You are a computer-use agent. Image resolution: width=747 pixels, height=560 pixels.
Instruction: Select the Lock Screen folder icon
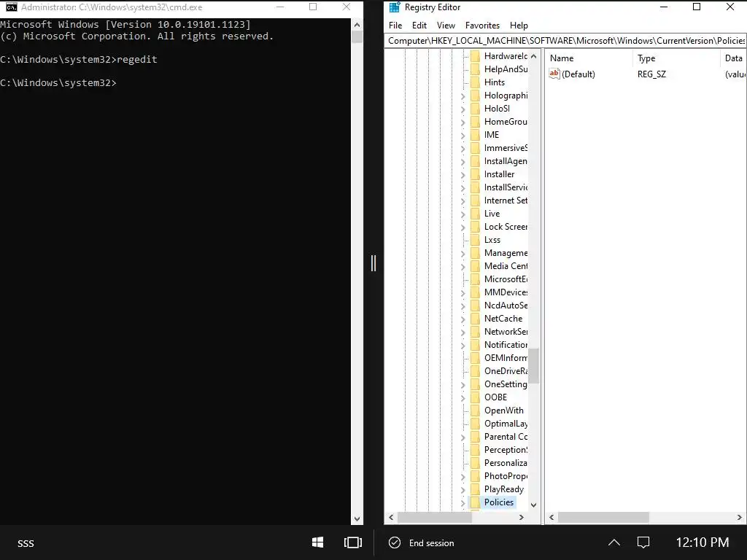(475, 227)
